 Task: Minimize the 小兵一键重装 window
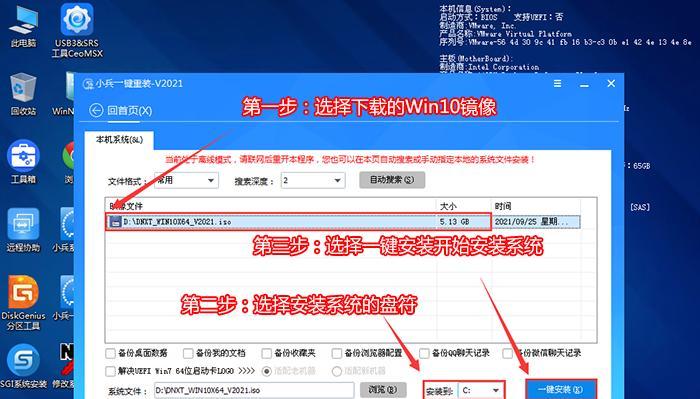[584, 84]
